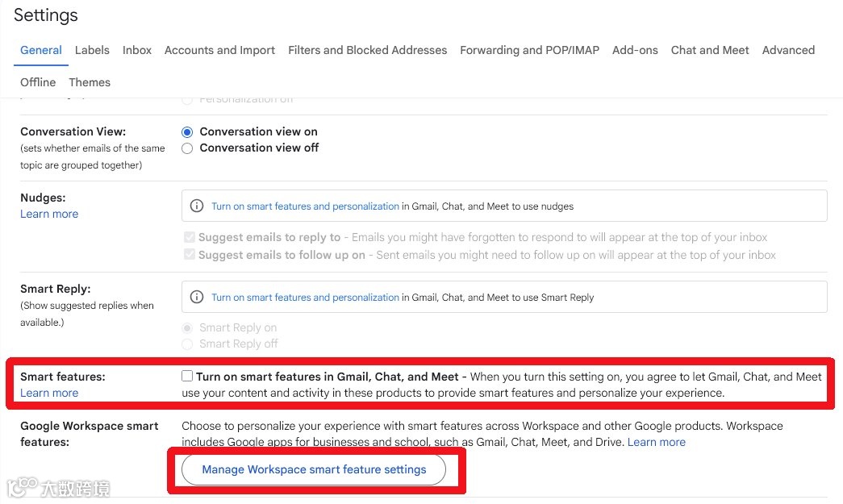This screenshot has height=504, width=843.
Task: Click Learn more under Smart features
Action: coord(49,393)
